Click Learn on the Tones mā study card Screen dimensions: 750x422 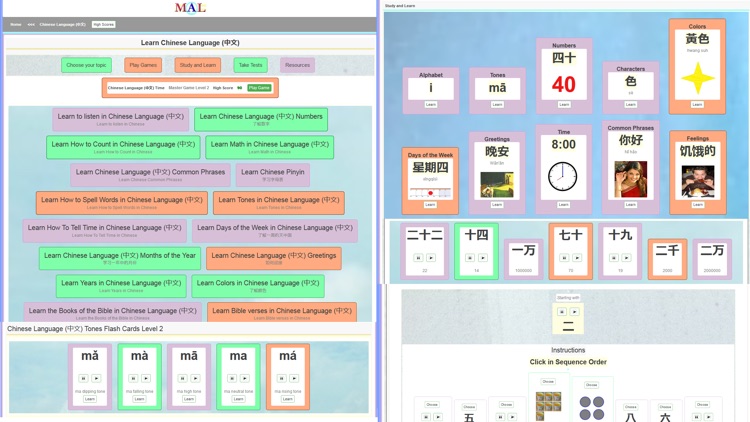click(497, 104)
